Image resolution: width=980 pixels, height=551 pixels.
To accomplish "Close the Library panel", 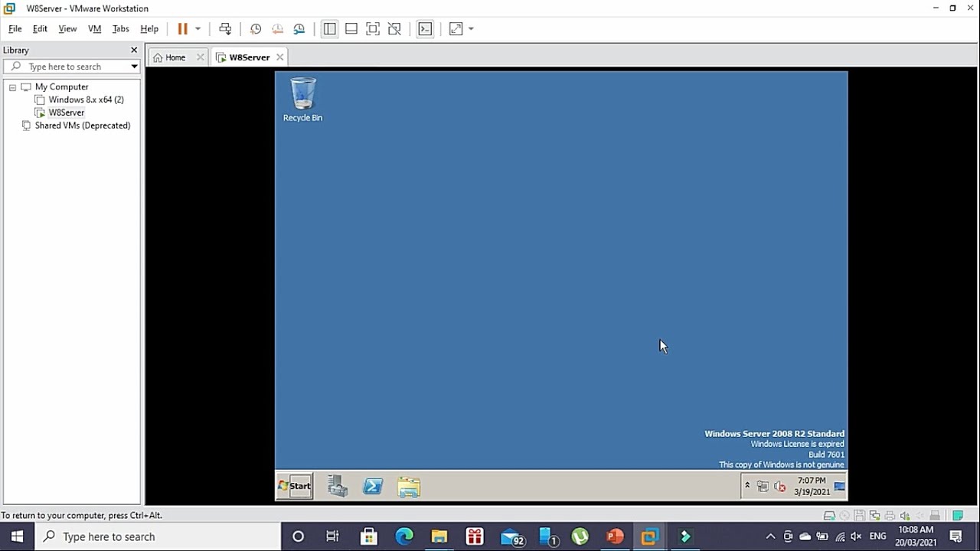I will click(134, 51).
